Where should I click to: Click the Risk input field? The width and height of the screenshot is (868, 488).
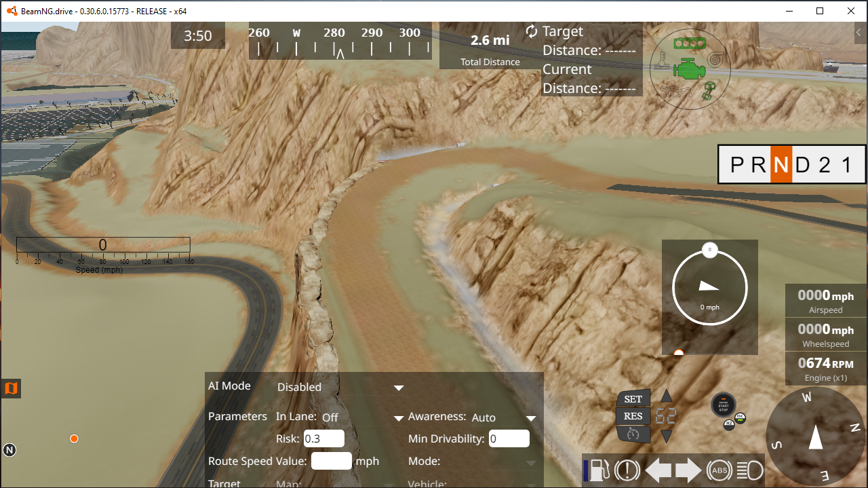tap(323, 438)
